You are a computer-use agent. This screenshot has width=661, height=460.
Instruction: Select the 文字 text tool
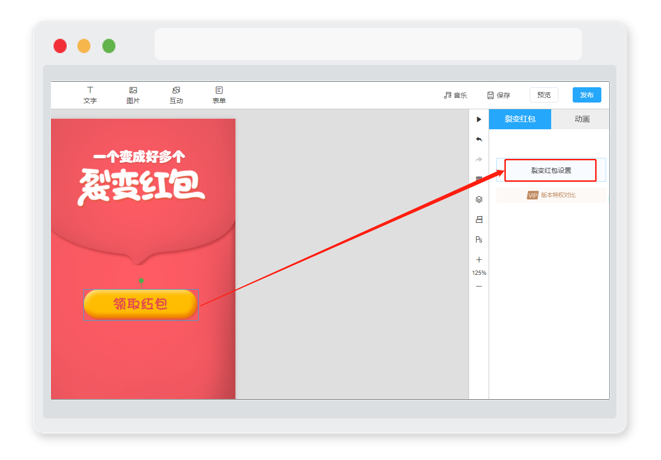point(90,95)
